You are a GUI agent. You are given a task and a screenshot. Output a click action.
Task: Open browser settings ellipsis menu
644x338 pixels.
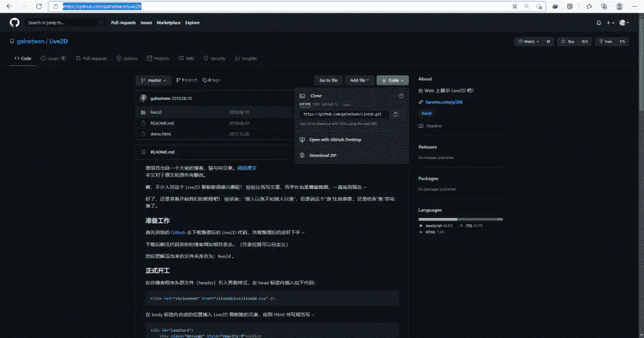tap(635, 6)
